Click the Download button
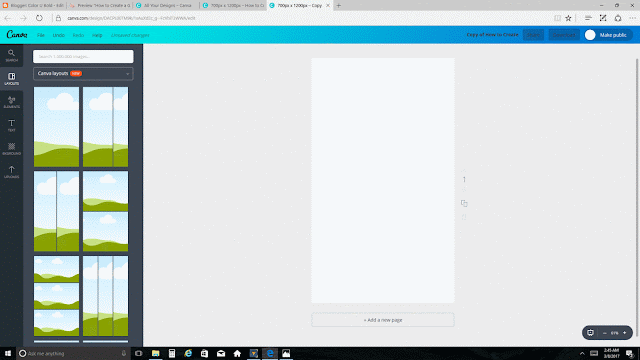This screenshot has width=640, height=360. (x=564, y=35)
